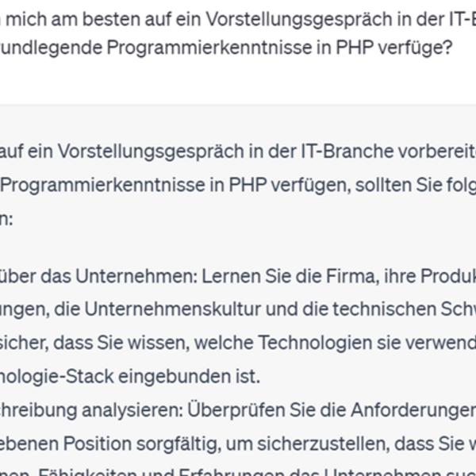The width and height of the screenshot is (476, 476).
Task: Click "PHP" in the assistant's reply
Action: coord(248,186)
